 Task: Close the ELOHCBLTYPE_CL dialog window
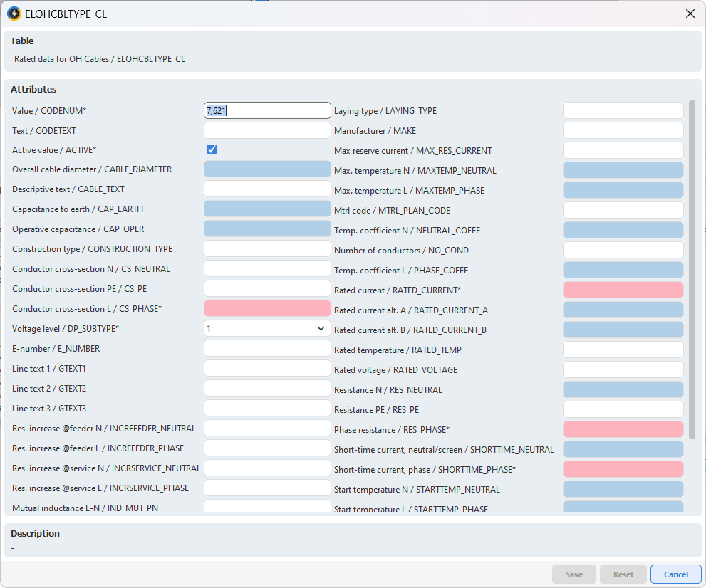(690, 14)
